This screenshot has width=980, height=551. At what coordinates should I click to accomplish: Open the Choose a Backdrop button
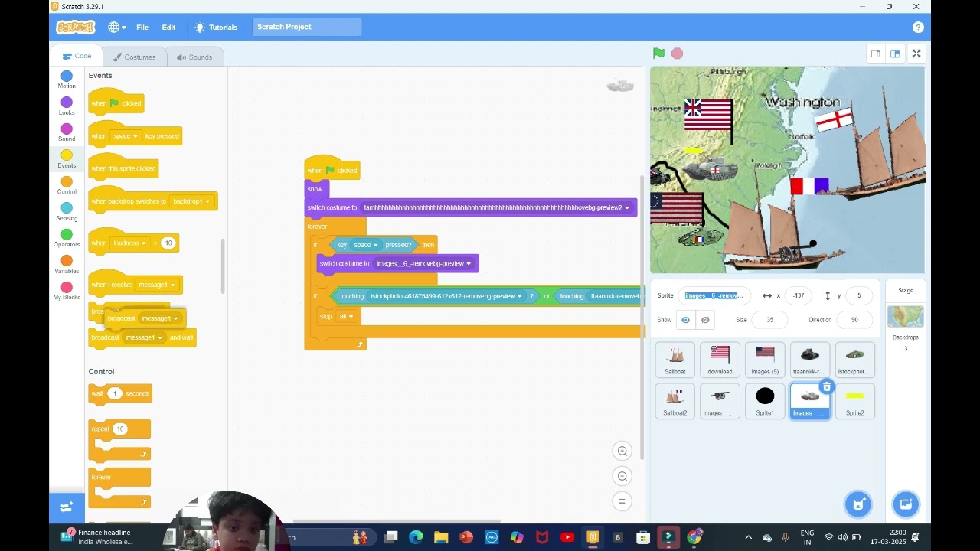906,504
